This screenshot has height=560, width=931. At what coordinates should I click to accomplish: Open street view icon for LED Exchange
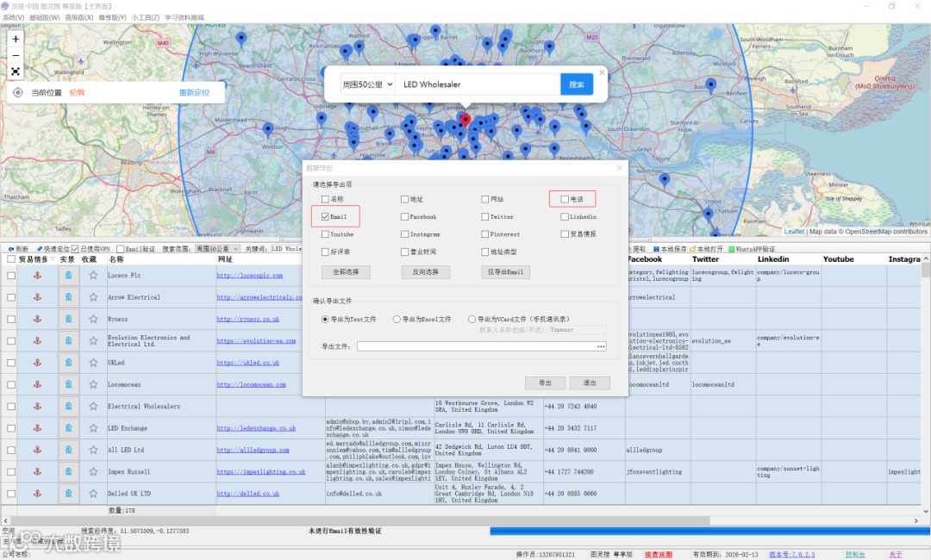click(x=68, y=428)
